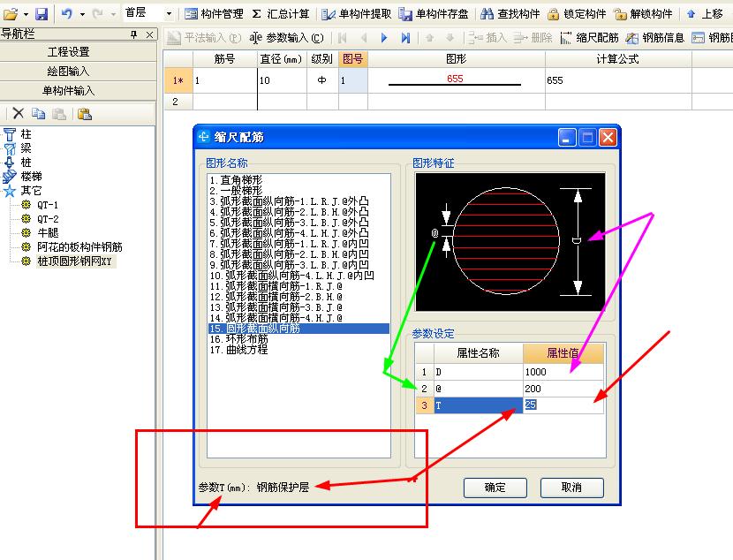Select 15.圆形截面纵向筋 in list

point(298,329)
